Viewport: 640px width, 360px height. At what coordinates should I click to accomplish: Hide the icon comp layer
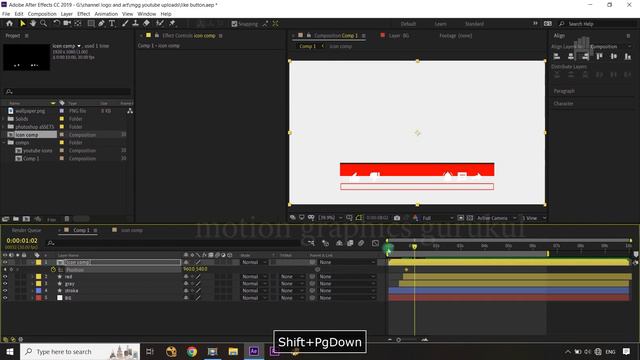coord(5,262)
